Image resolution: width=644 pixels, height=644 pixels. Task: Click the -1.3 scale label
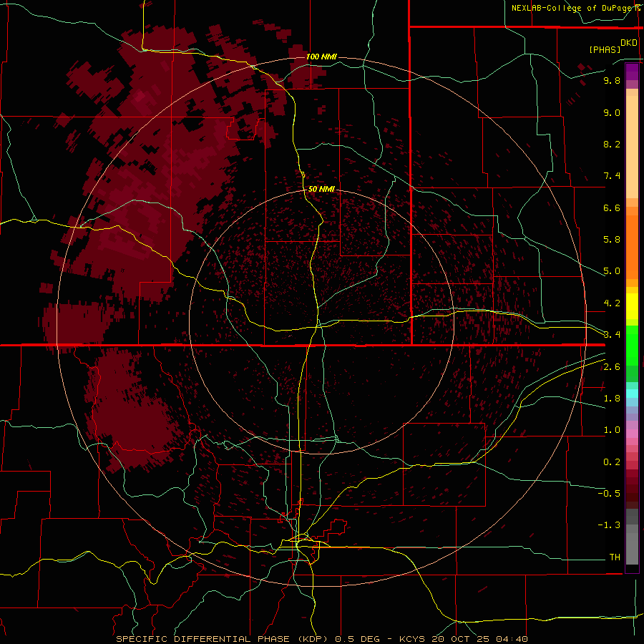[x=609, y=525]
